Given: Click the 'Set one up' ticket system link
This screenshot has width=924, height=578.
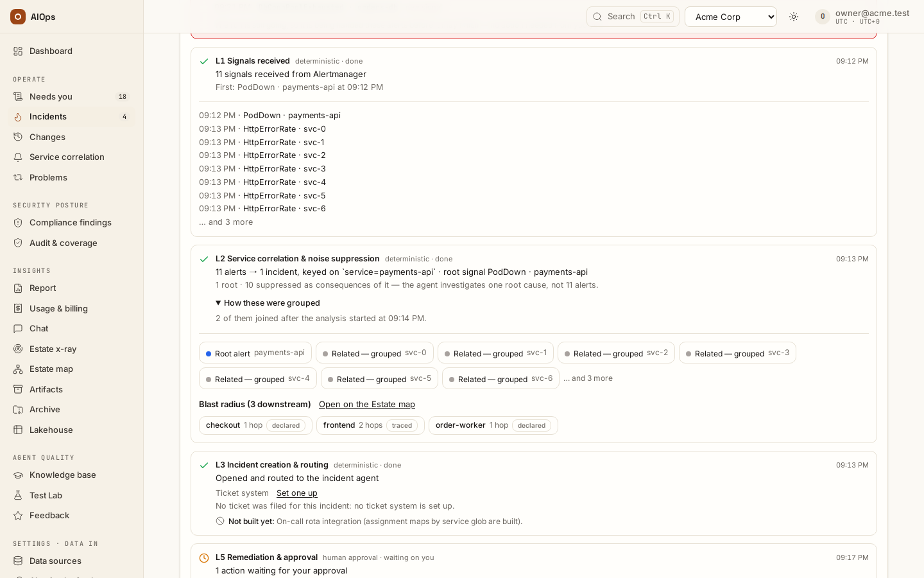Looking at the screenshot, I should point(297,493).
